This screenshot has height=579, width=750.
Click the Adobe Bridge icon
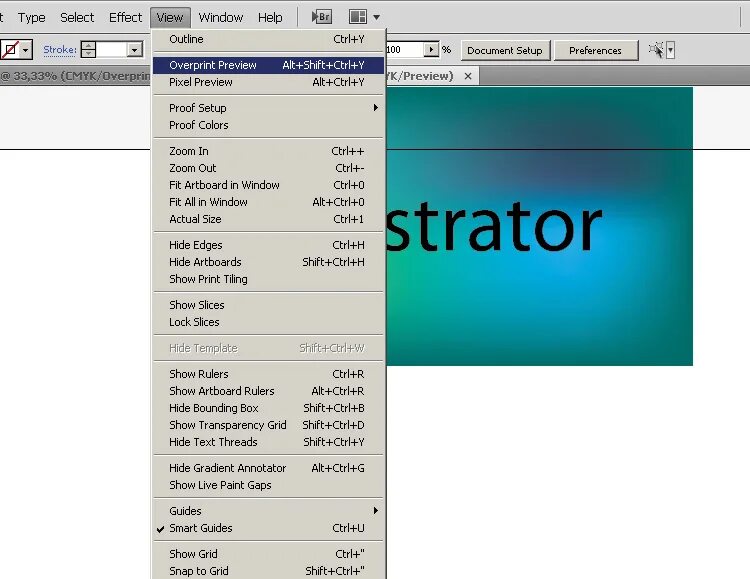tap(321, 17)
